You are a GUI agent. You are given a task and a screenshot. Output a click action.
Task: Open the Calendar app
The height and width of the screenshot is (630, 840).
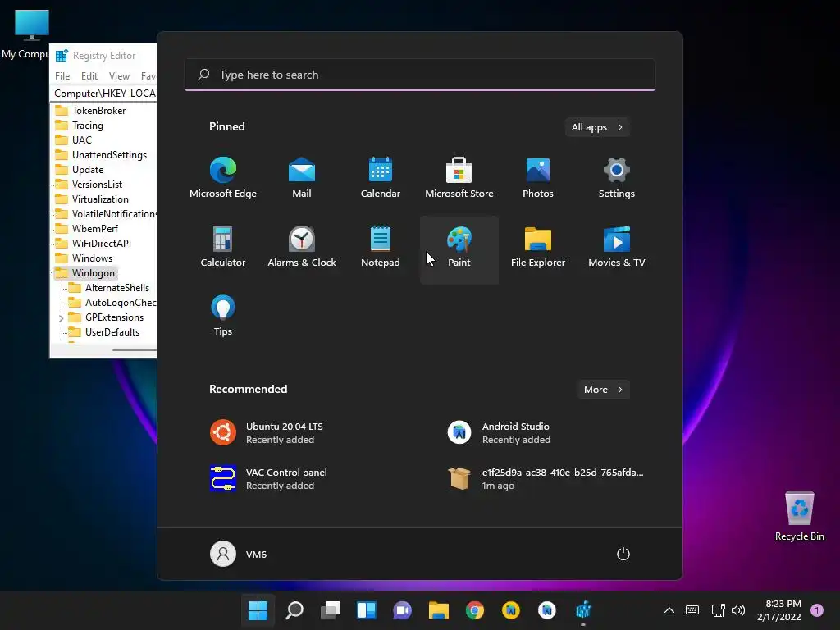point(381,180)
